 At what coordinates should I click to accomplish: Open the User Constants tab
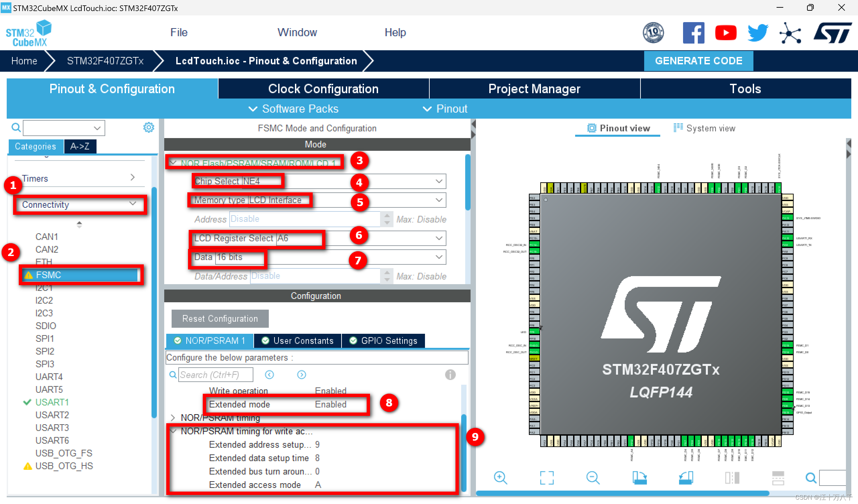click(298, 341)
